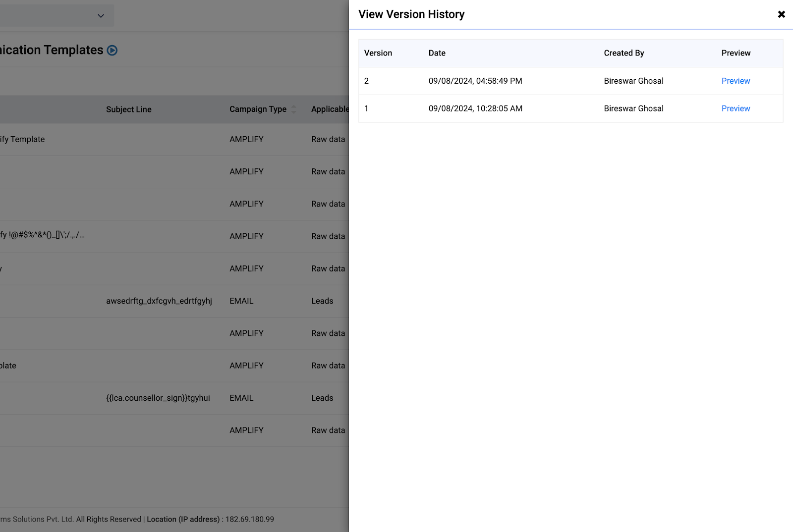Screen dimensions: 793x532
Task: Click Bireswar Ghosal in version 2 row
Action: pyautogui.click(x=633, y=81)
